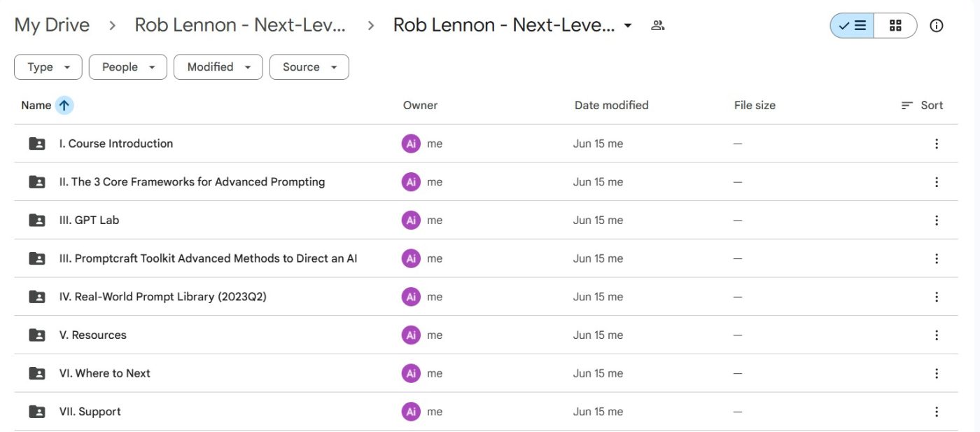Click the sort ascending arrow beside Name
The height and width of the screenshot is (432, 980).
[x=64, y=105]
